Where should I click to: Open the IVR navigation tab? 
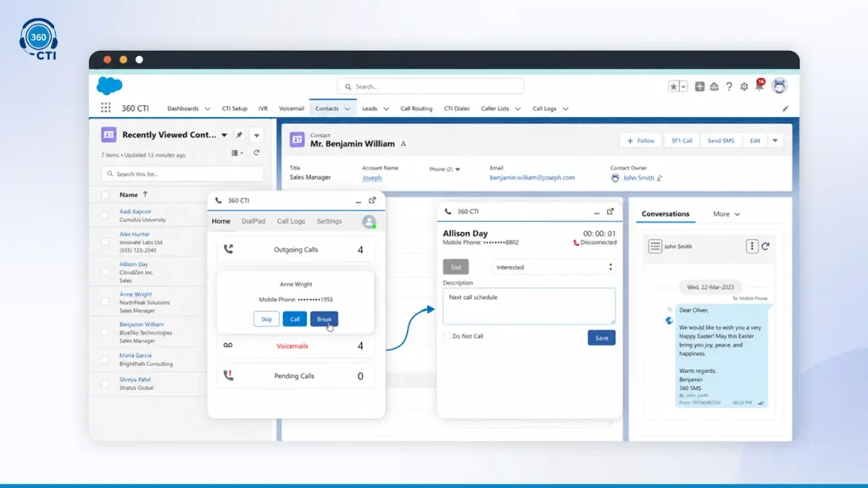point(263,108)
